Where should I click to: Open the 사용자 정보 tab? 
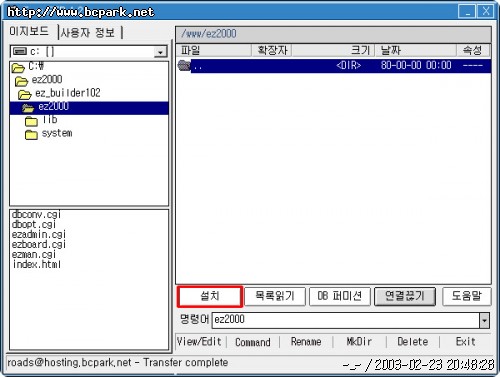tap(88, 33)
